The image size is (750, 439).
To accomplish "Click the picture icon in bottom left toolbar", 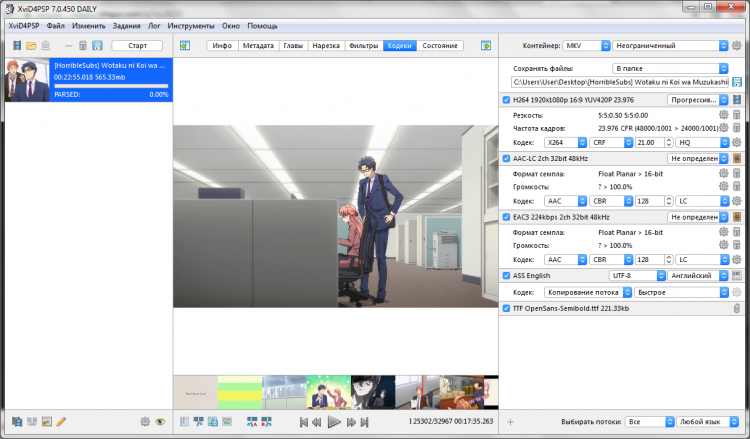I will tap(46, 421).
